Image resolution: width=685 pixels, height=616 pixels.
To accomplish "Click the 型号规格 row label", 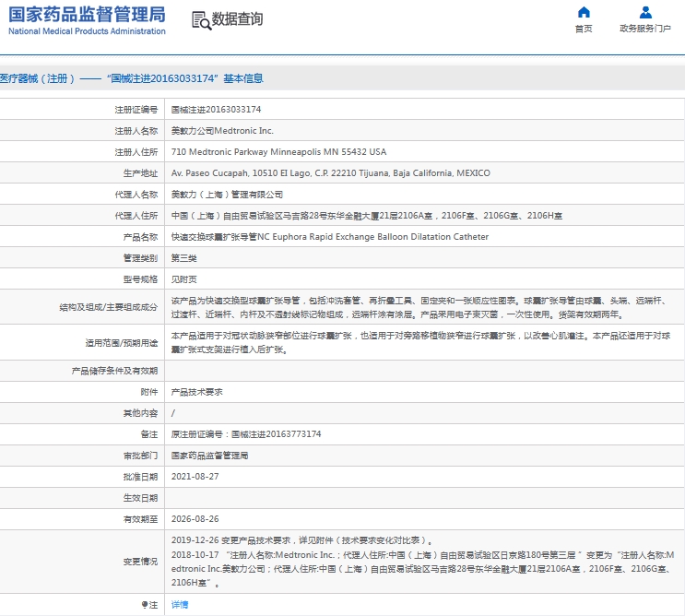I will click(x=140, y=279).
